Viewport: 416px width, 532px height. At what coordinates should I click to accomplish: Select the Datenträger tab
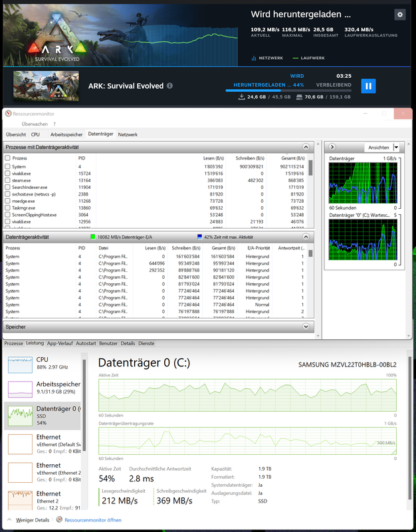click(x=101, y=134)
